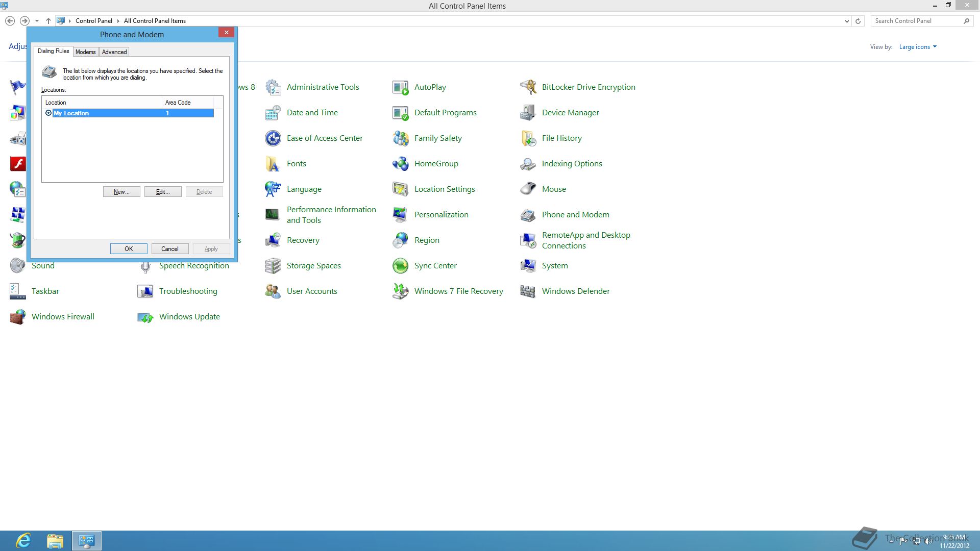Viewport: 980px width, 551px height.
Task: Click the Area Code column header
Action: 188,103
